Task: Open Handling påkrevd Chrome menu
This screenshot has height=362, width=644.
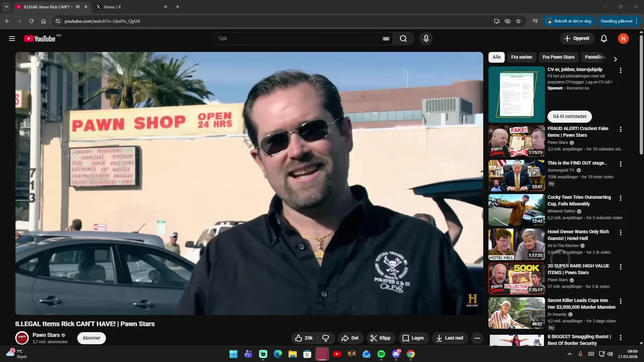Action: (x=619, y=21)
